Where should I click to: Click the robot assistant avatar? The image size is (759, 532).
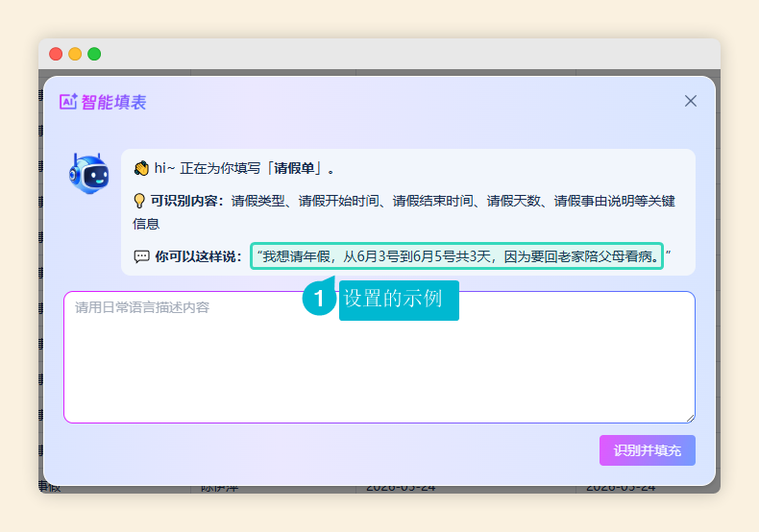pyautogui.click(x=89, y=174)
